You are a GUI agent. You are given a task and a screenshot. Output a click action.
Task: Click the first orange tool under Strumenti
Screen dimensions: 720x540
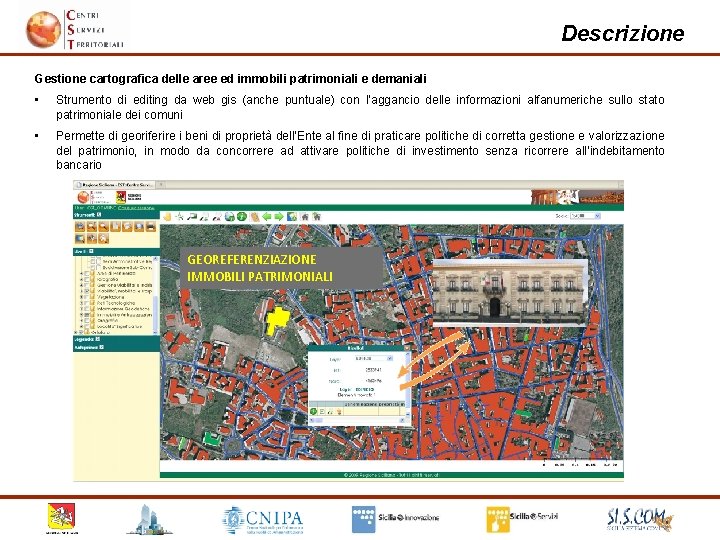[80, 226]
